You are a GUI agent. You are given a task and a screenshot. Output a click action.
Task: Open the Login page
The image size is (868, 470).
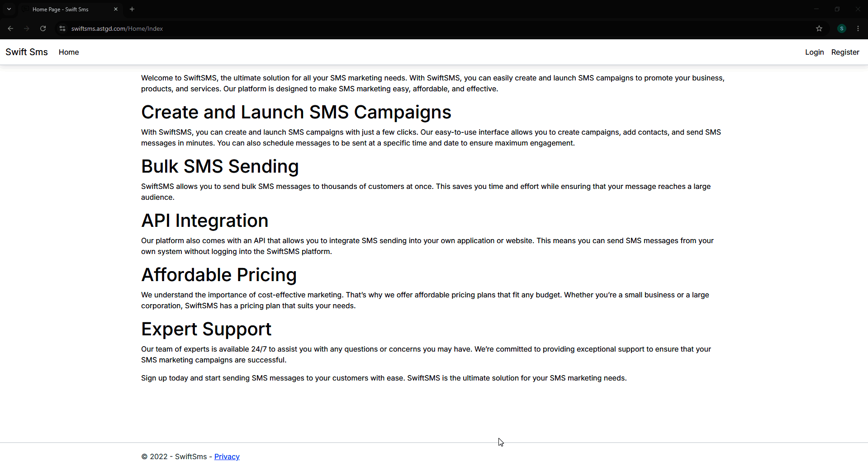pos(815,52)
